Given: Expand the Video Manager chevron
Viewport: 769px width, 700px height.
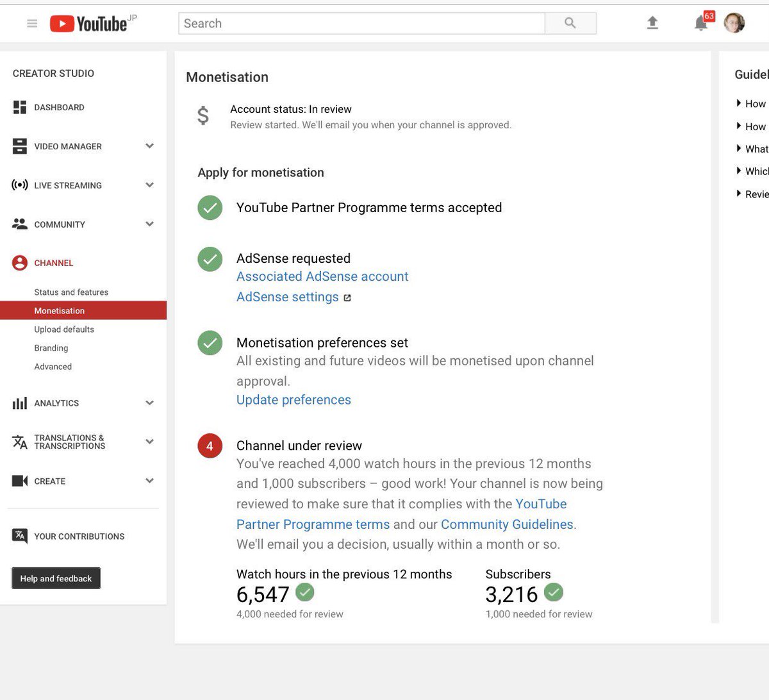Looking at the screenshot, I should (150, 146).
